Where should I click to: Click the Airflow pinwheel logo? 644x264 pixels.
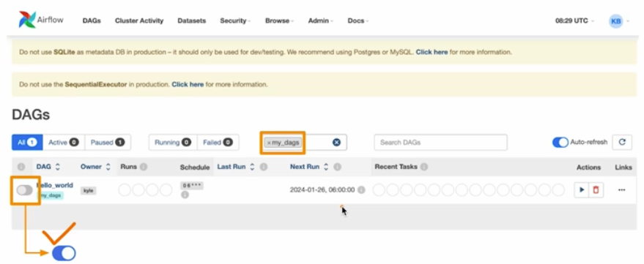tap(27, 20)
